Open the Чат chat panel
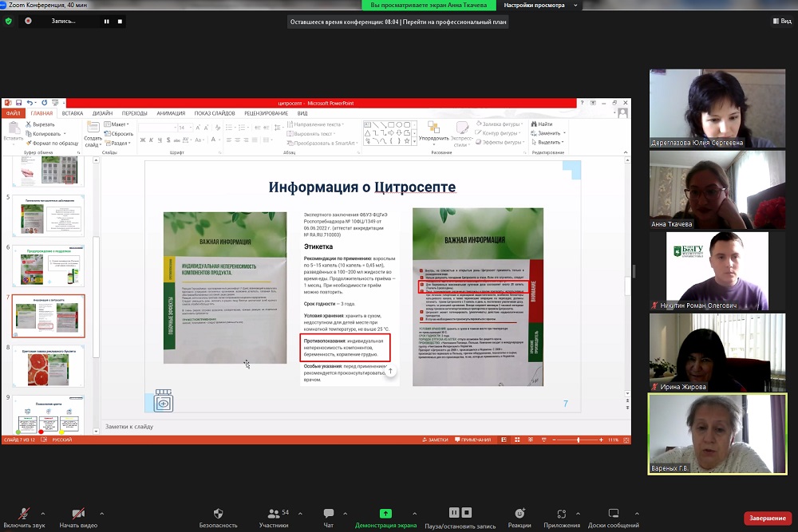Viewport: 798px width, 532px height. (x=328, y=514)
